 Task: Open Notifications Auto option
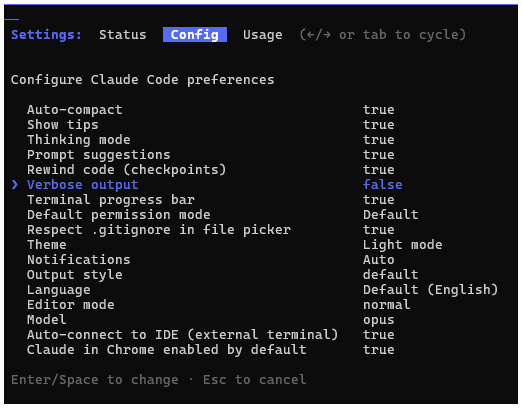[x=379, y=260]
